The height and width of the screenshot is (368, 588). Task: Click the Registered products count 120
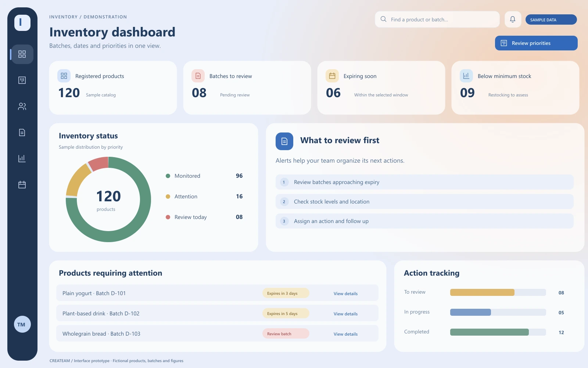[69, 93]
